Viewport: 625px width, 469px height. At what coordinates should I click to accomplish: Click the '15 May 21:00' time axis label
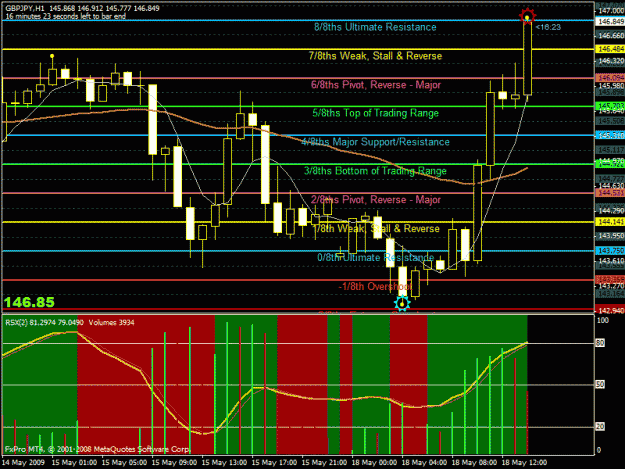tap(324, 463)
